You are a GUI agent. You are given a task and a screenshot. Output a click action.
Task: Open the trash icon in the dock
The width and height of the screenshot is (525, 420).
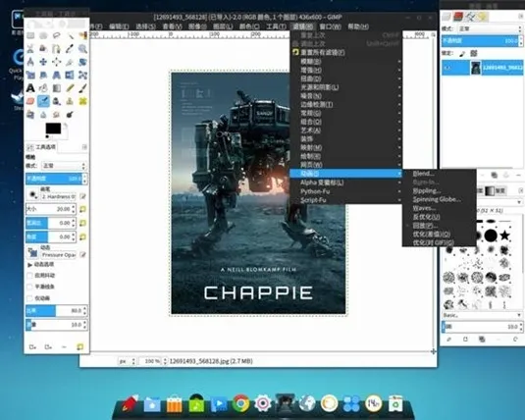coord(395,403)
